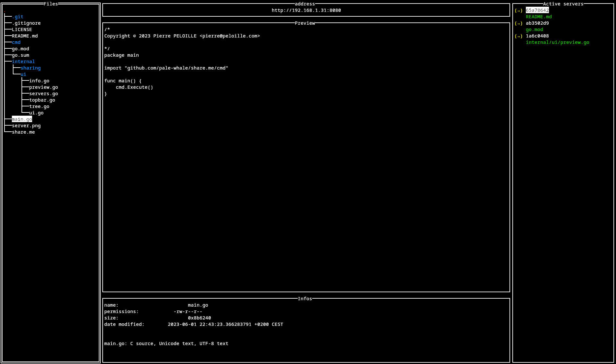Click the server address URL
The image size is (616, 364).
[x=306, y=10]
